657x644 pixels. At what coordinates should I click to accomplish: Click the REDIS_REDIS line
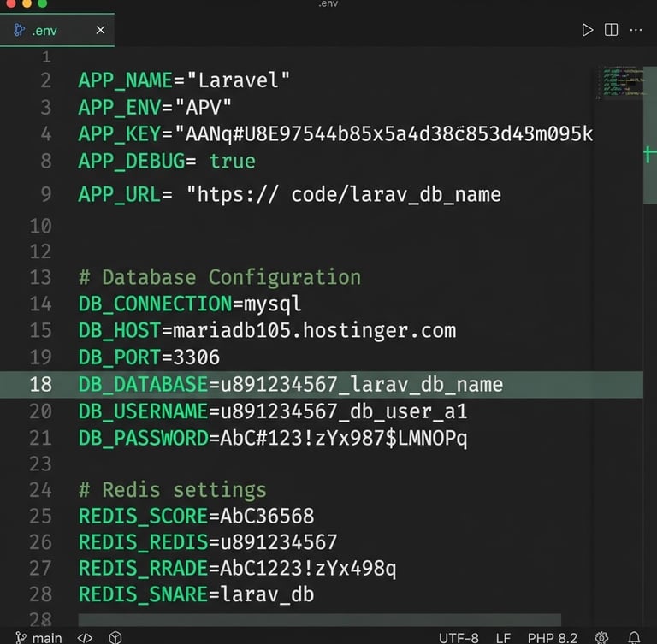point(208,542)
